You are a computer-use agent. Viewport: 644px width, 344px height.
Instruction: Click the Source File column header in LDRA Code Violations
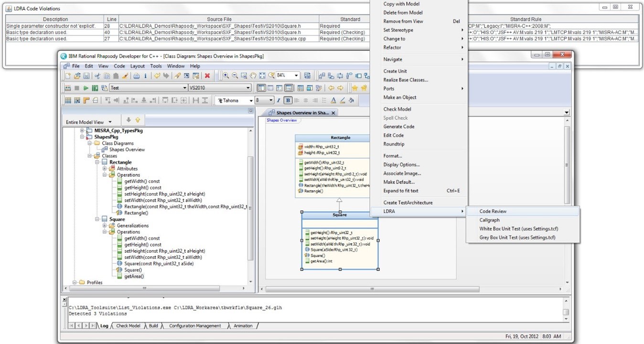219,19
